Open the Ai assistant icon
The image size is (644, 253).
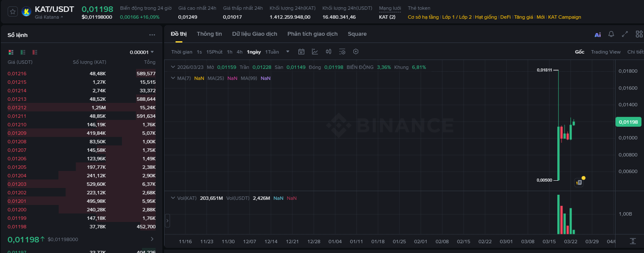598,35
